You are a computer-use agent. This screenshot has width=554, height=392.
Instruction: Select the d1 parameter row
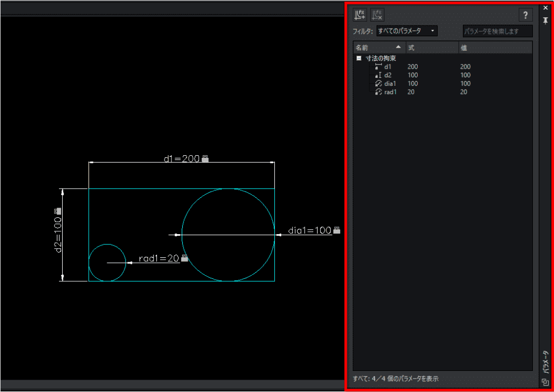(x=443, y=67)
